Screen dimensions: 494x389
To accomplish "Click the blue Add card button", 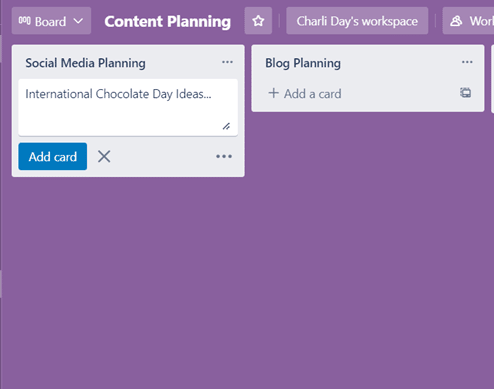I will (x=53, y=156).
